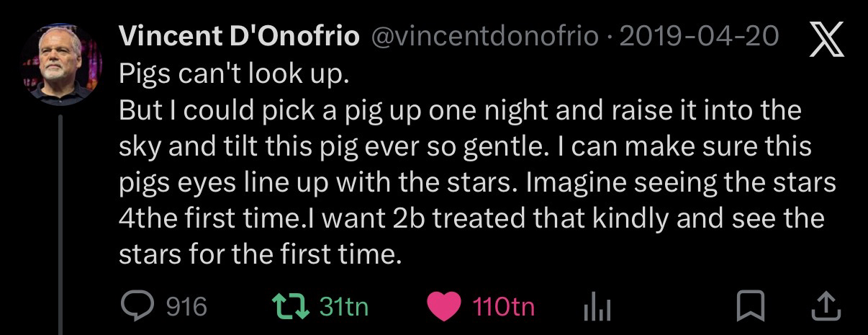Click the pink heart like icon

(x=443, y=308)
